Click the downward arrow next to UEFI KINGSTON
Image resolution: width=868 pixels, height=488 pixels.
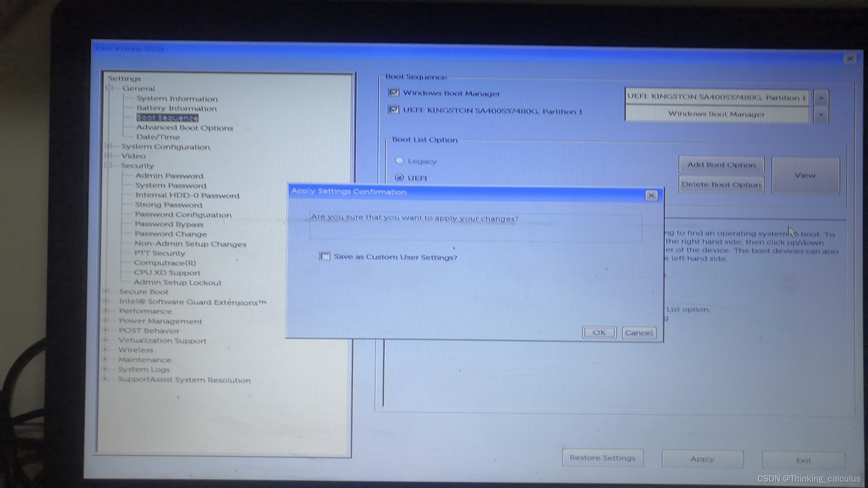click(x=821, y=113)
